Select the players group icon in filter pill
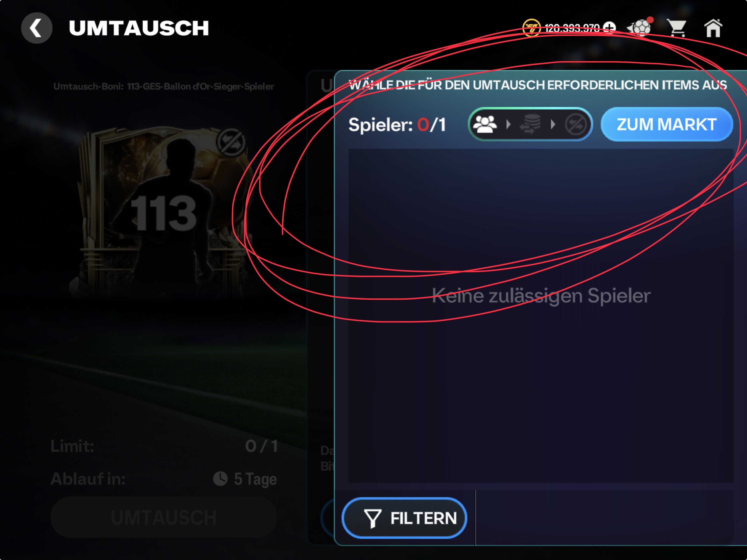747x560 pixels. pyautogui.click(x=485, y=124)
